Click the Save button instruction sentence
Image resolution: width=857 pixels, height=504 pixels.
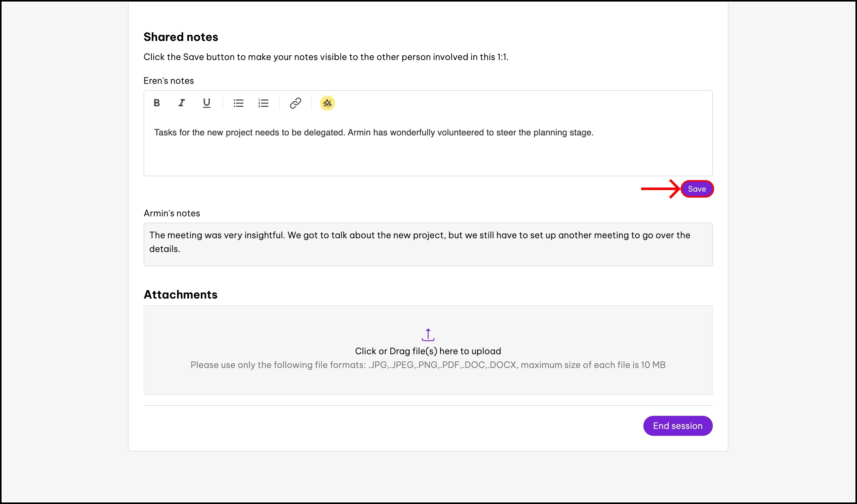point(326,57)
